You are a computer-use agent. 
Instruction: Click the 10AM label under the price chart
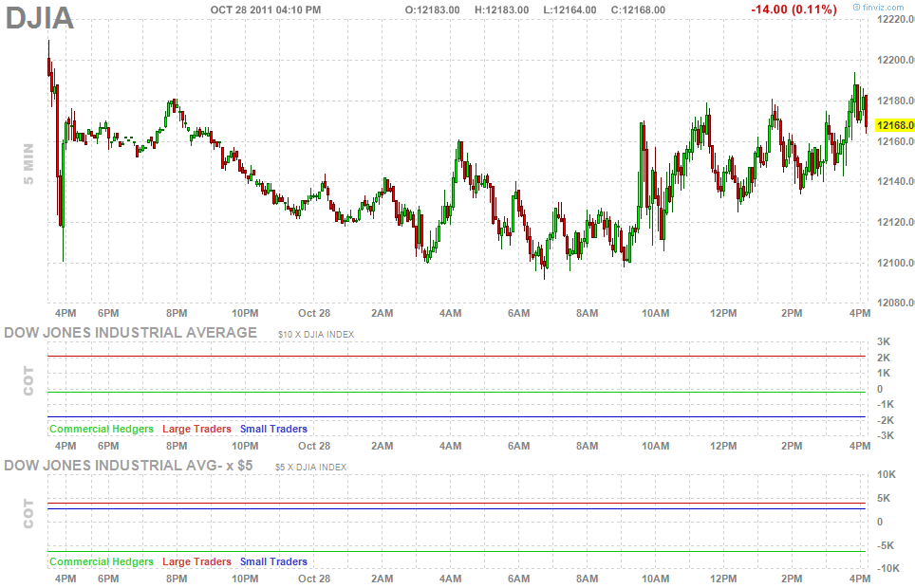coord(655,313)
